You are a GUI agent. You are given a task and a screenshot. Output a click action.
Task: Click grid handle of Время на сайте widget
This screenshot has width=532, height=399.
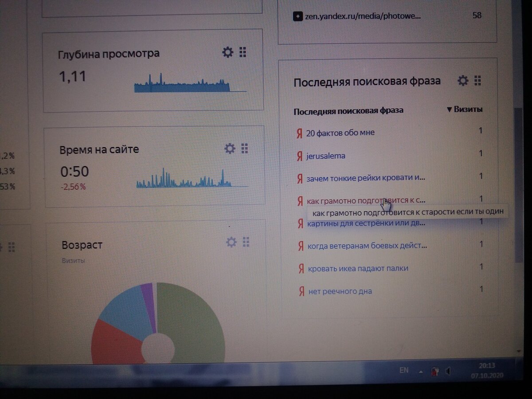click(x=244, y=149)
